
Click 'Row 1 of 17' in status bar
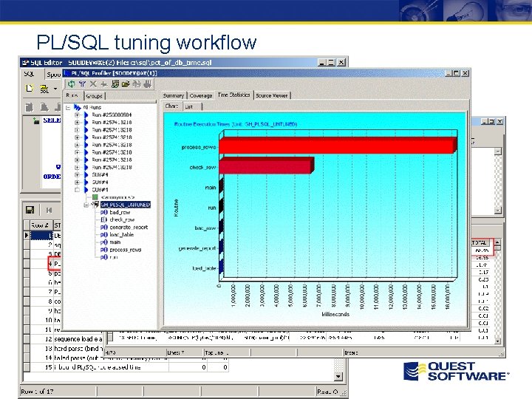click(38, 392)
